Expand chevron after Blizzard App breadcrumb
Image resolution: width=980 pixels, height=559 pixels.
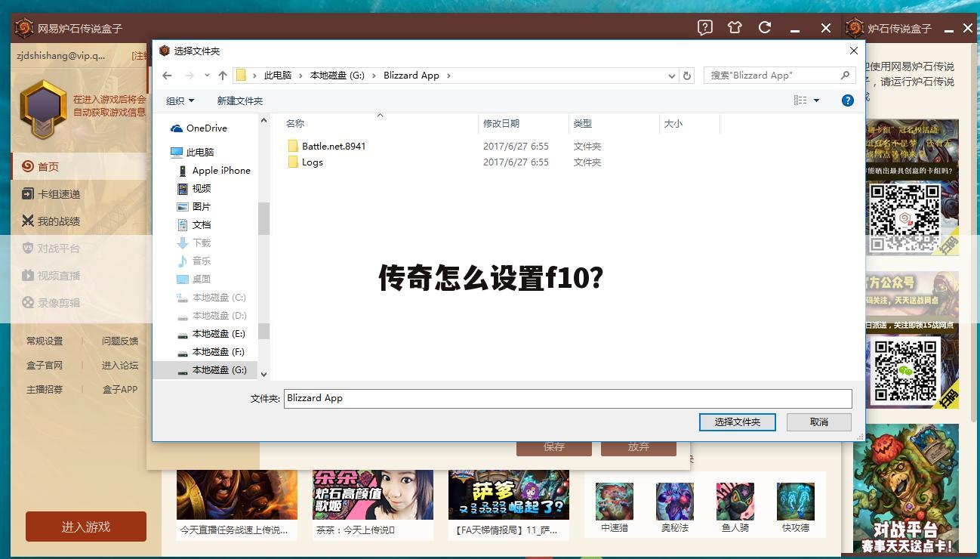tap(448, 76)
